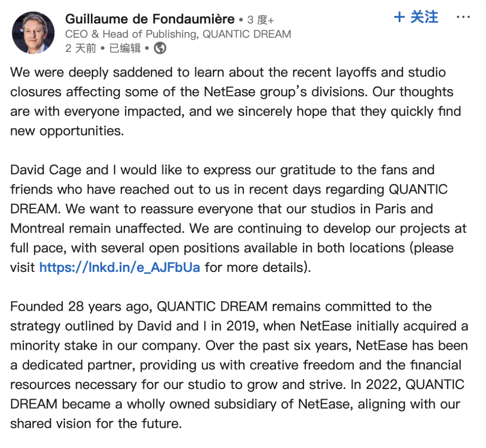Viewport: 486px width, 448px height.
Task: Click the paragraph starting 'We were deeply saddened'
Action: (x=235, y=102)
